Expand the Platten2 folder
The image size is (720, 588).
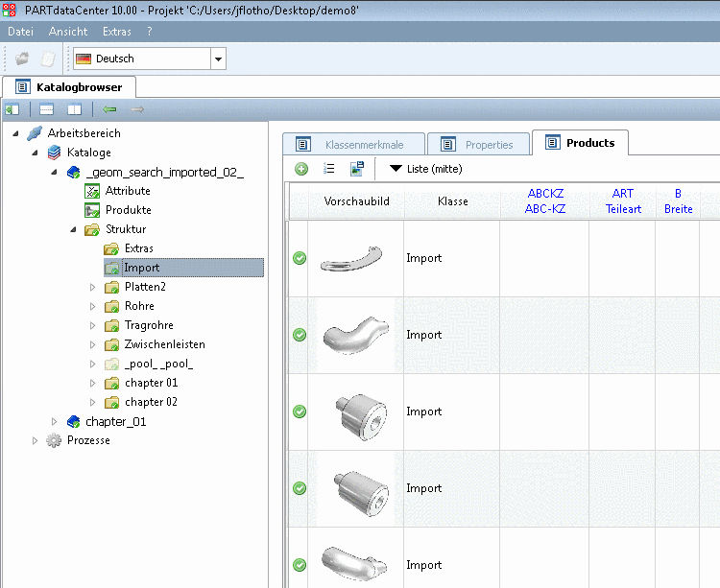(93, 287)
